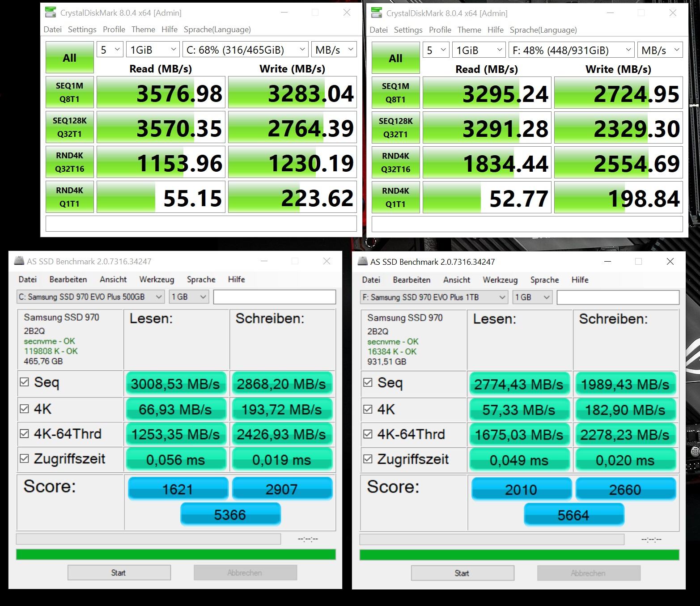
Task: Open MB/s unit dropdown in left CrystalDiskMark
Action: [x=334, y=50]
